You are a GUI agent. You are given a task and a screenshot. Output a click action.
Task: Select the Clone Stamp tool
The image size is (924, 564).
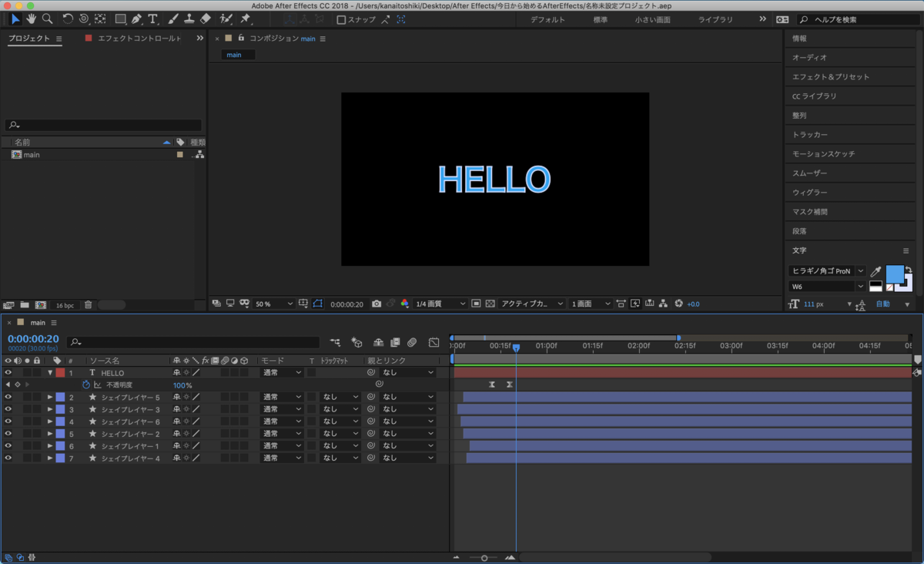pyautogui.click(x=189, y=18)
